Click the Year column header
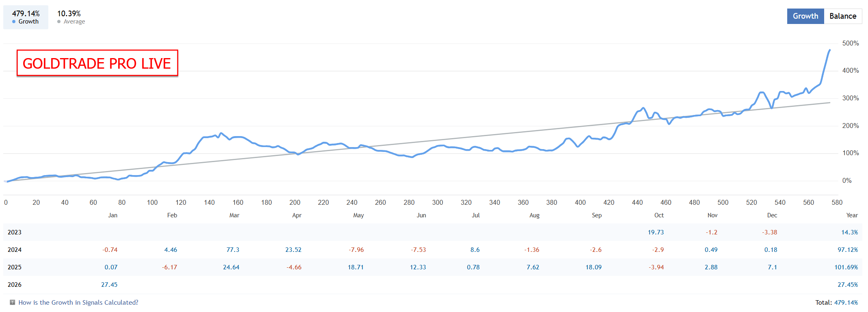The image size is (868, 312). pos(852,215)
